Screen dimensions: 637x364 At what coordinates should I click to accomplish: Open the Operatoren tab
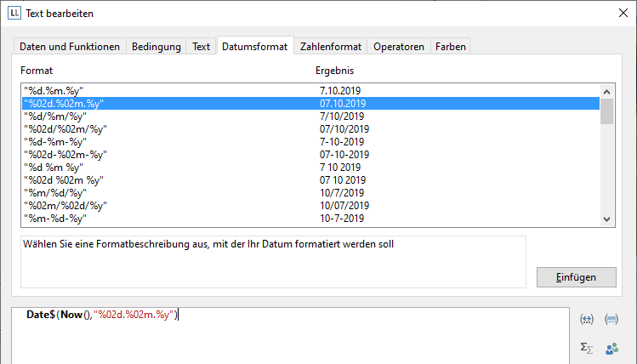pyautogui.click(x=398, y=47)
